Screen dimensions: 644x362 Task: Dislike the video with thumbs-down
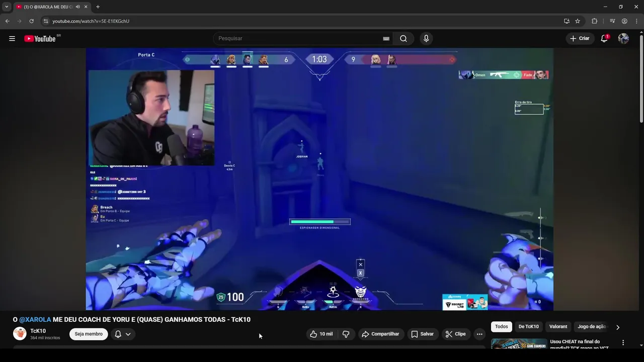coord(346,334)
